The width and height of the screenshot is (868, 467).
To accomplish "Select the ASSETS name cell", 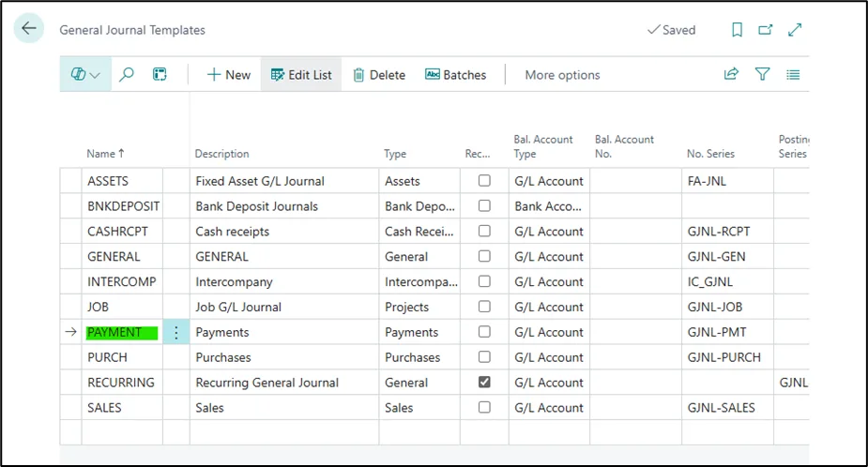I will coord(122,181).
